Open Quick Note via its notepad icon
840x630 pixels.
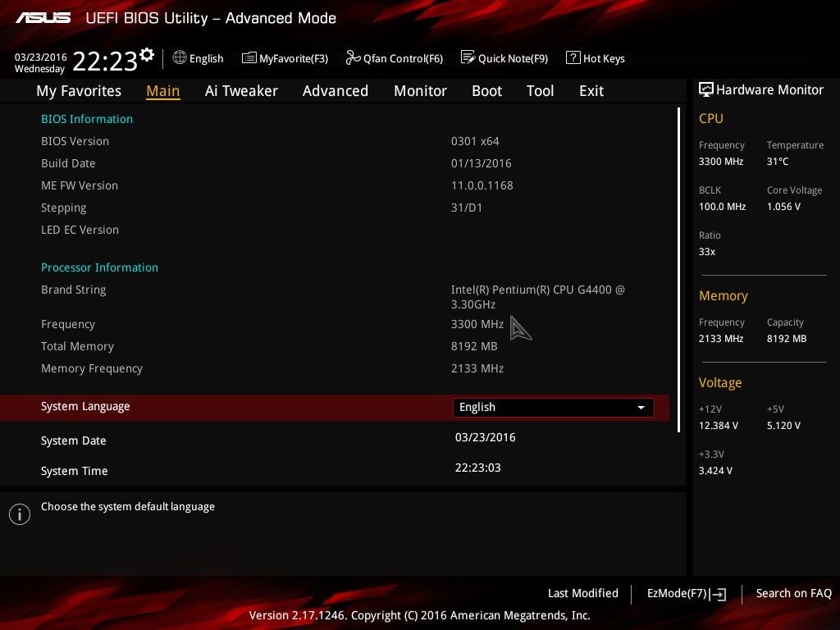(467, 57)
